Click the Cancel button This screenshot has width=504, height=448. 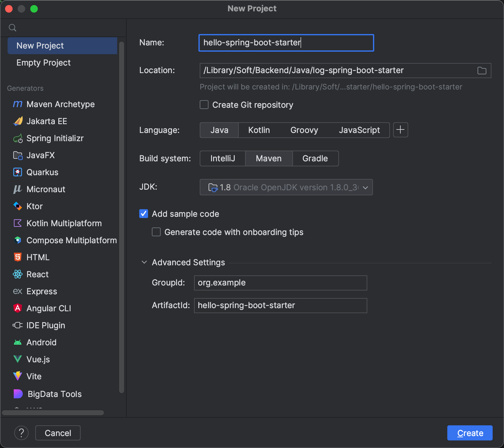(x=58, y=433)
